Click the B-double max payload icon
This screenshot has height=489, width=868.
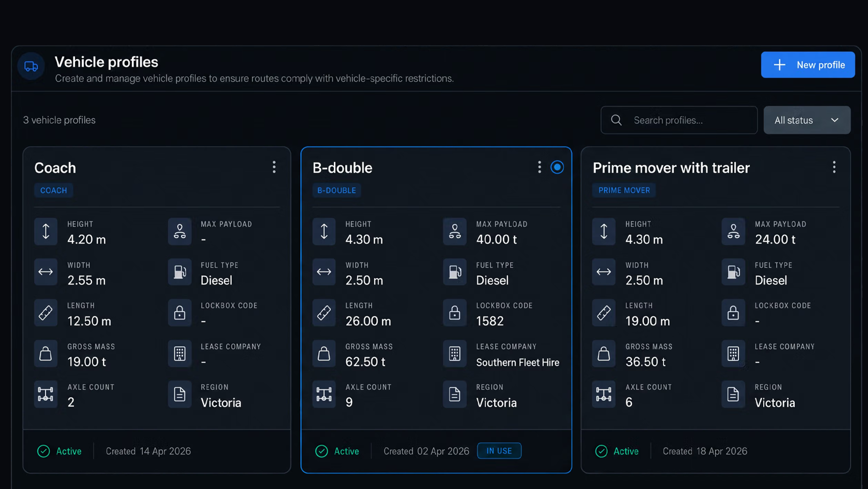click(x=455, y=231)
